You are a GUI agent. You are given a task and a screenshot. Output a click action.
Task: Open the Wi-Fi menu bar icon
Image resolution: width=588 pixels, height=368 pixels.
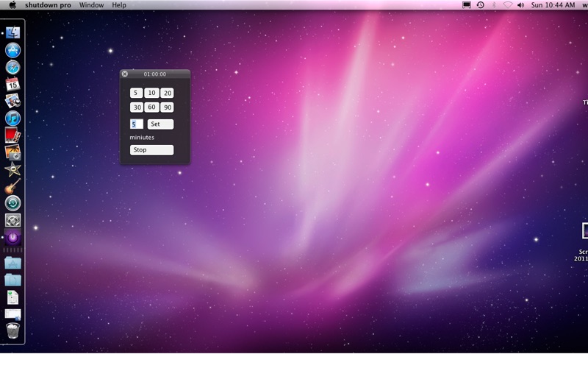[x=507, y=5]
